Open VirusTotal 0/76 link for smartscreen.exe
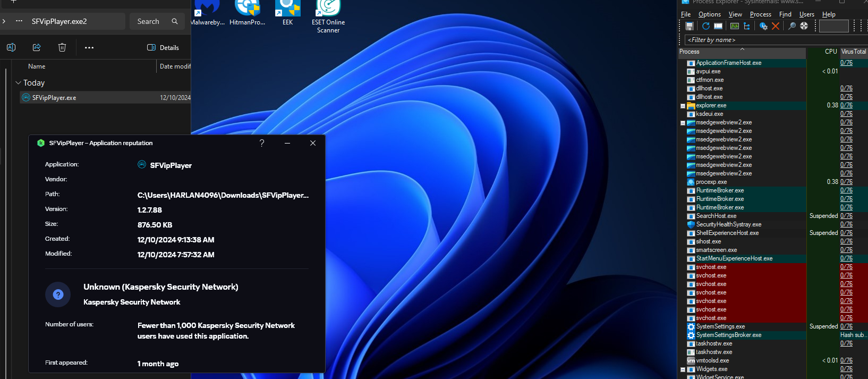The image size is (868, 379). click(846, 250)
